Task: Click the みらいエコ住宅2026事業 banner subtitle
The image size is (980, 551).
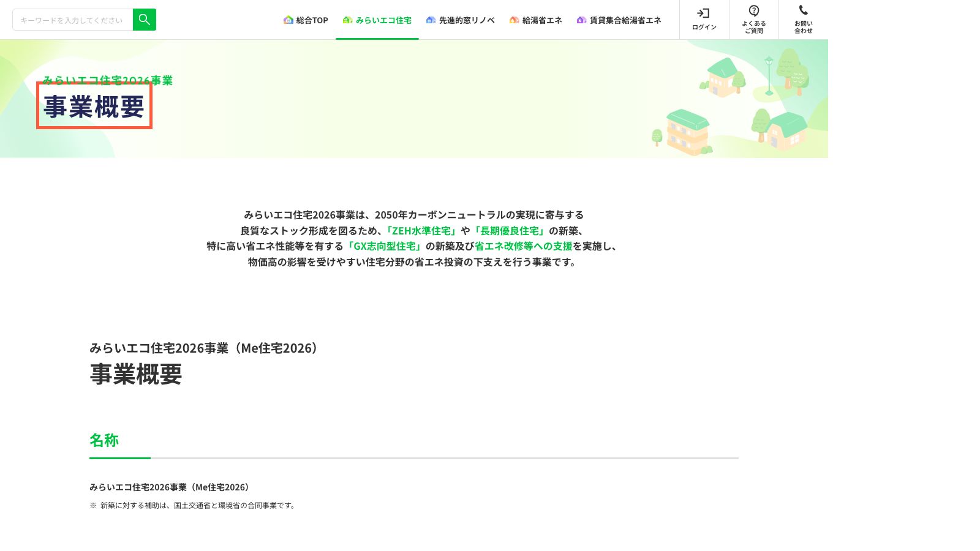Action: [x=108, y=80]
